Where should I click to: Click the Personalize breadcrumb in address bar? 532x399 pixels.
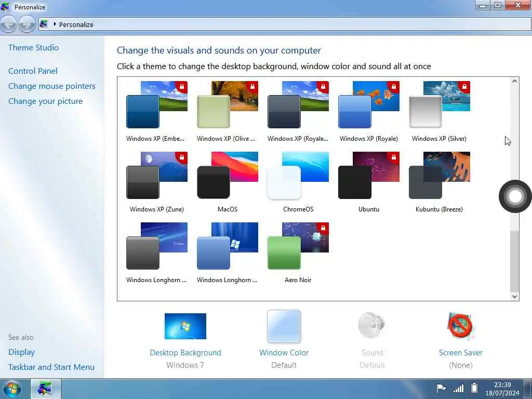[x=76, y=24]
